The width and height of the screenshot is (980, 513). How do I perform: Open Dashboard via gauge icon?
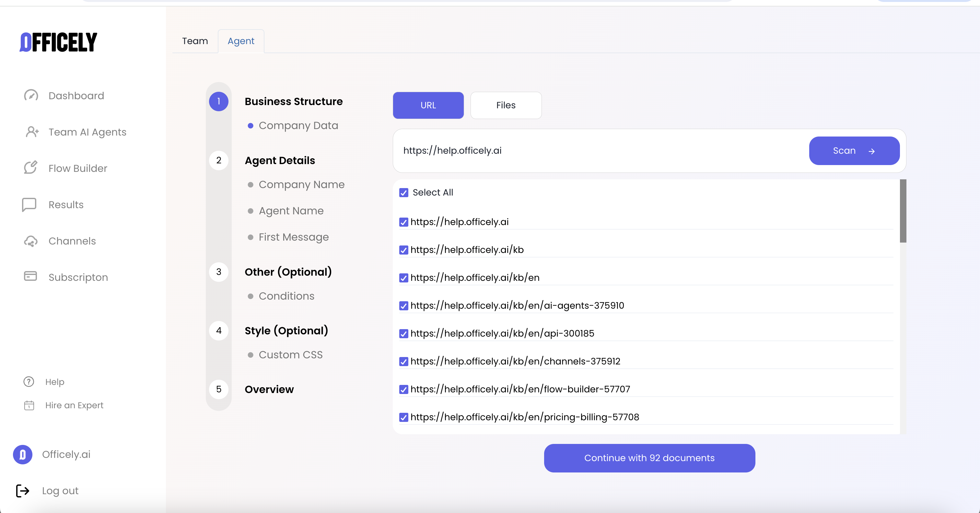31,96
